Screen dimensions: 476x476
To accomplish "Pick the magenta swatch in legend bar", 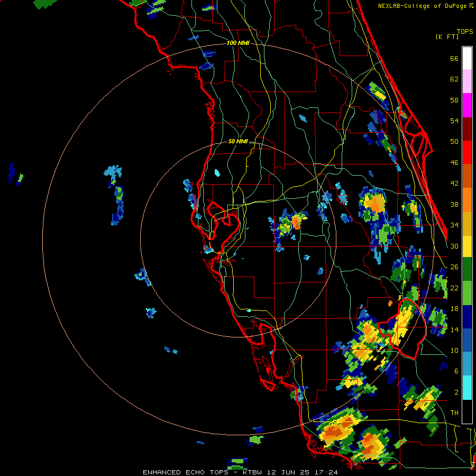I will (467, 105).
